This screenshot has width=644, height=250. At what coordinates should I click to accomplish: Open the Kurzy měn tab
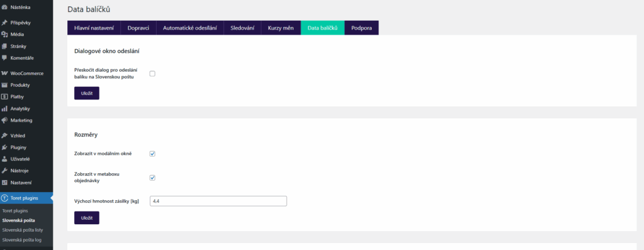(281, 28)
